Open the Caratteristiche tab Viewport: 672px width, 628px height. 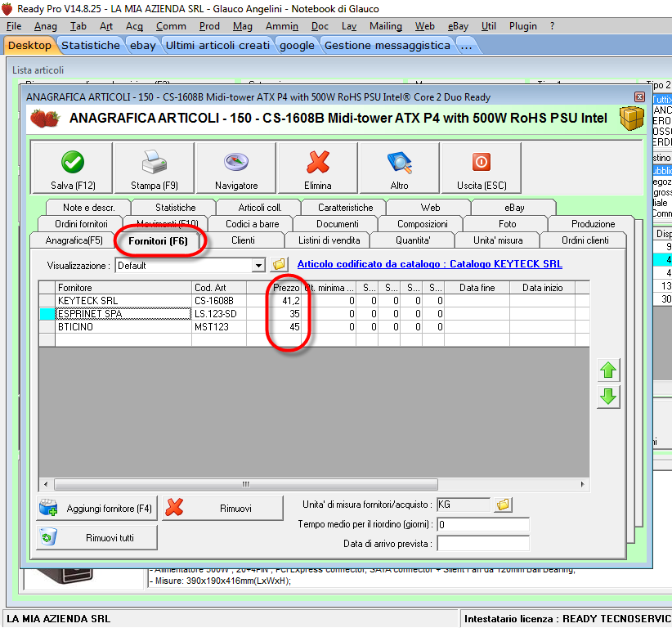click(346, 208)
